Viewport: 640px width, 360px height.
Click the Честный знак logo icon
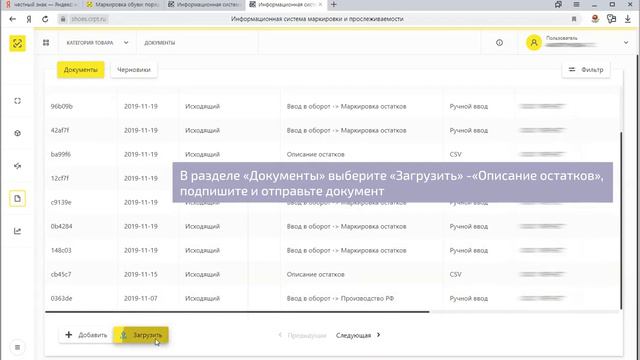(17, 43)
